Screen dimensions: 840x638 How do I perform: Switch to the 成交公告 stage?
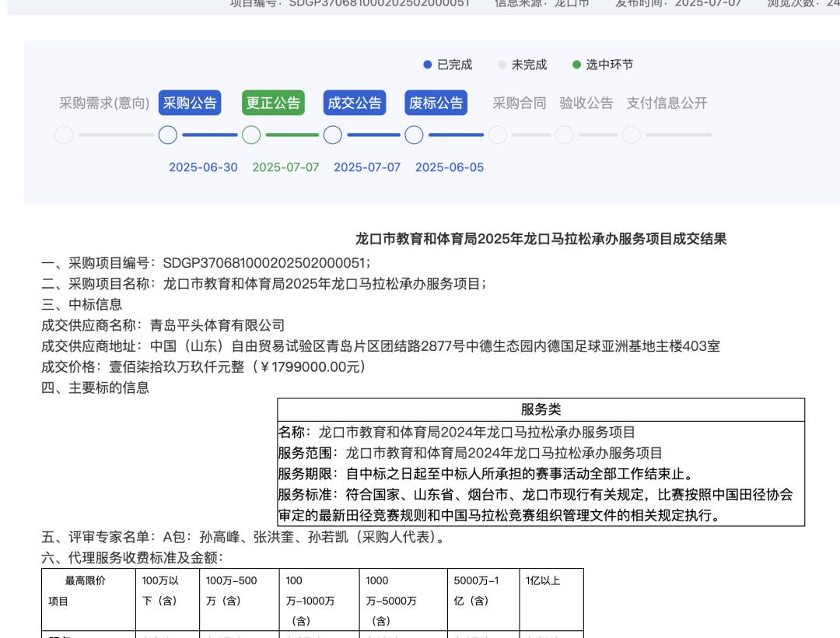355,103
